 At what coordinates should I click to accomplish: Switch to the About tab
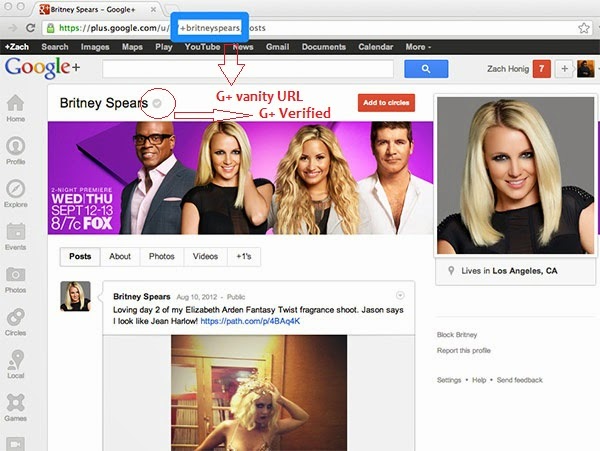click(x=120, y=257)
